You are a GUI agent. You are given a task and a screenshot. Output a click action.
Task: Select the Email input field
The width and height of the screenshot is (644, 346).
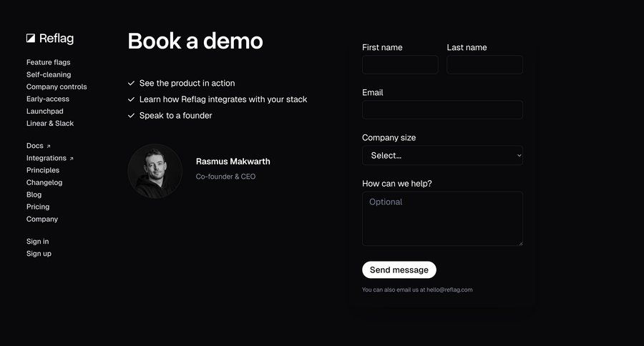pos(442,109)
